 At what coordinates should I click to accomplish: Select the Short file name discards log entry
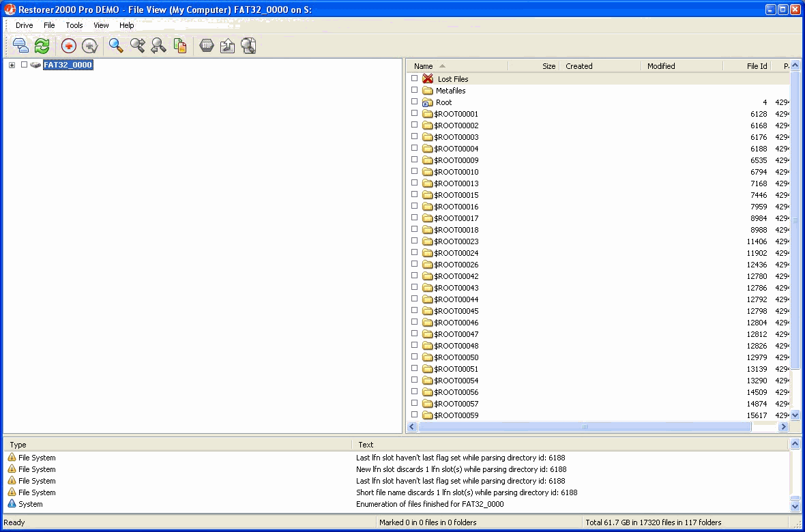[x=396, y=492]
